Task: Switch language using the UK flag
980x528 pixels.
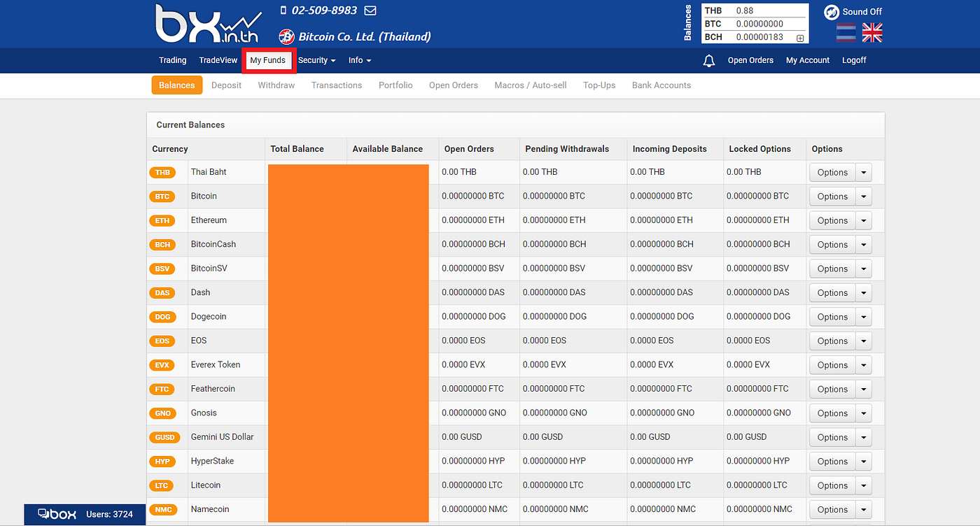Action: (872, 32)
